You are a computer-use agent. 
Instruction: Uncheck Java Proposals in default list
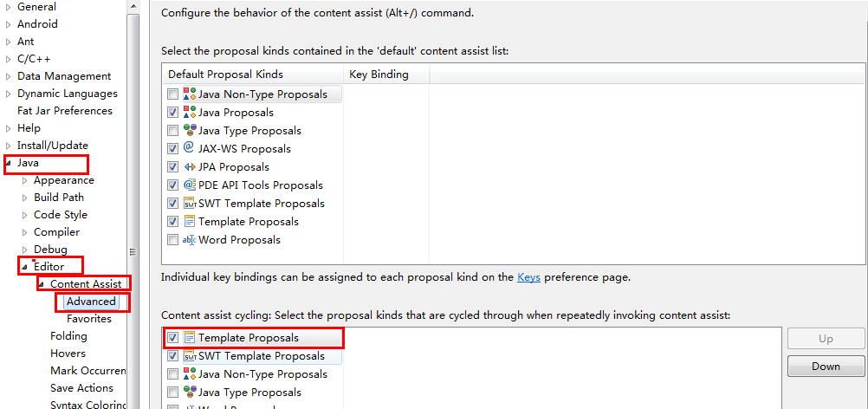click(173, 112)
